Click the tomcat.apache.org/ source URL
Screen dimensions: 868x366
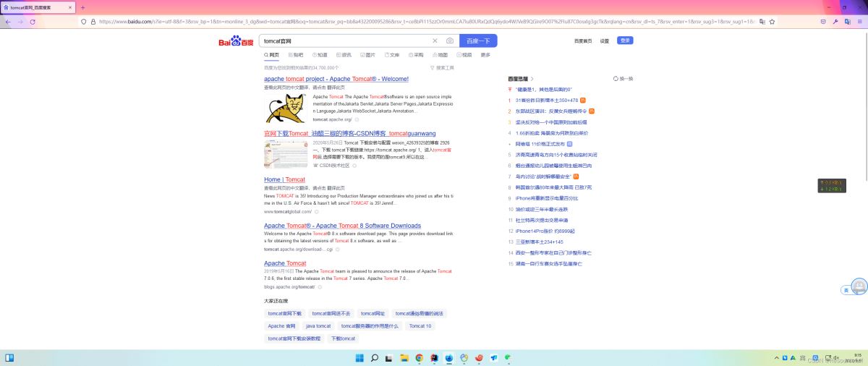333,119
